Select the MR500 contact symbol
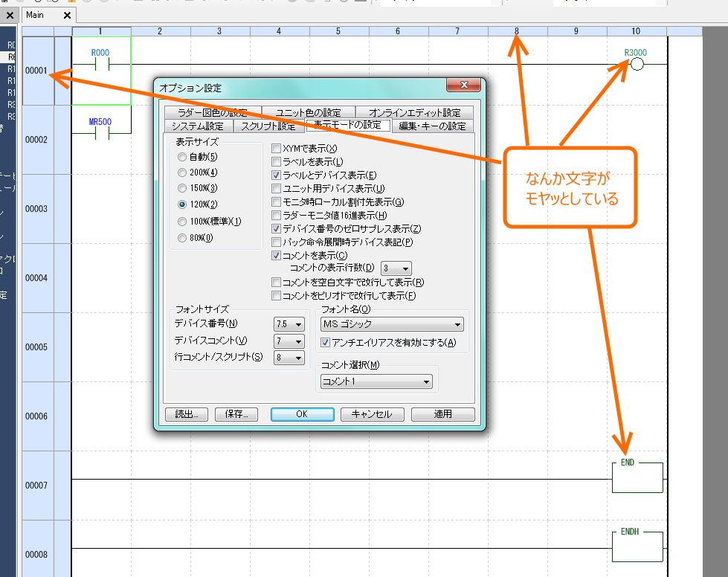 click(98, 133)
